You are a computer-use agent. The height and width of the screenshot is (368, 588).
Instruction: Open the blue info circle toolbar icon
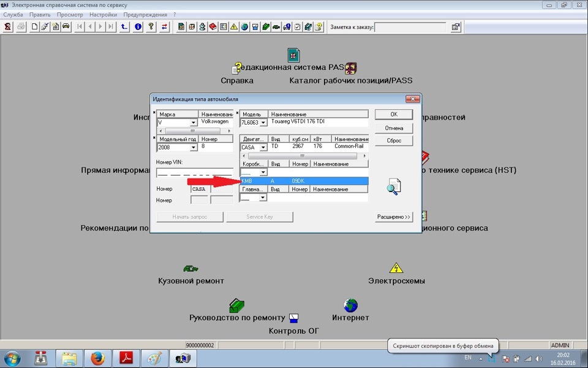click(138, 26)
